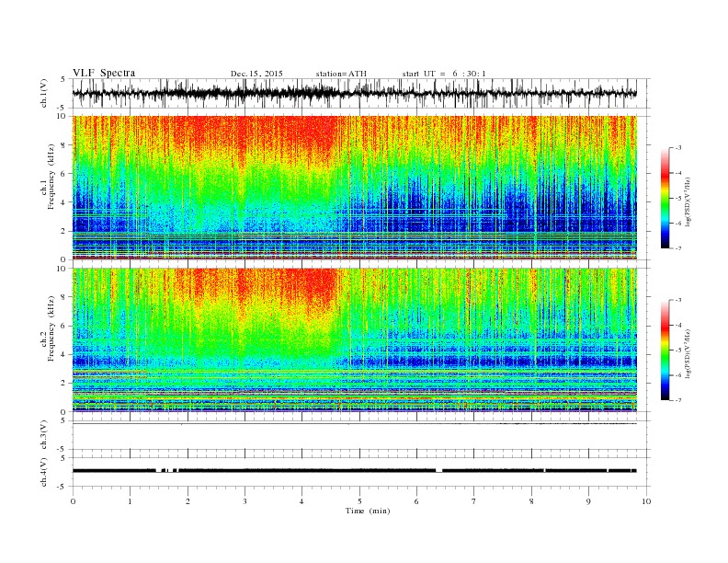Viewport: 728px width, 563px height.
Task: Select the "ch.4(V)" axis label
Action: 44,472
